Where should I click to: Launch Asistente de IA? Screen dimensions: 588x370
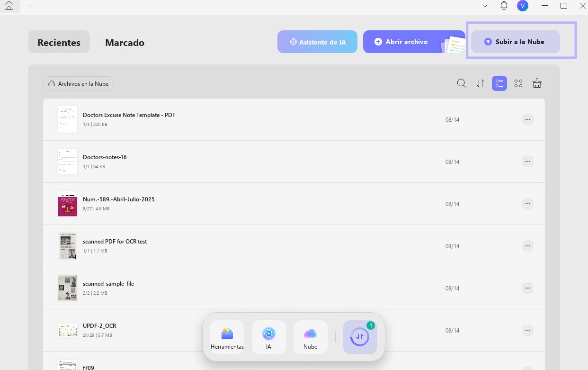[317, 42]
